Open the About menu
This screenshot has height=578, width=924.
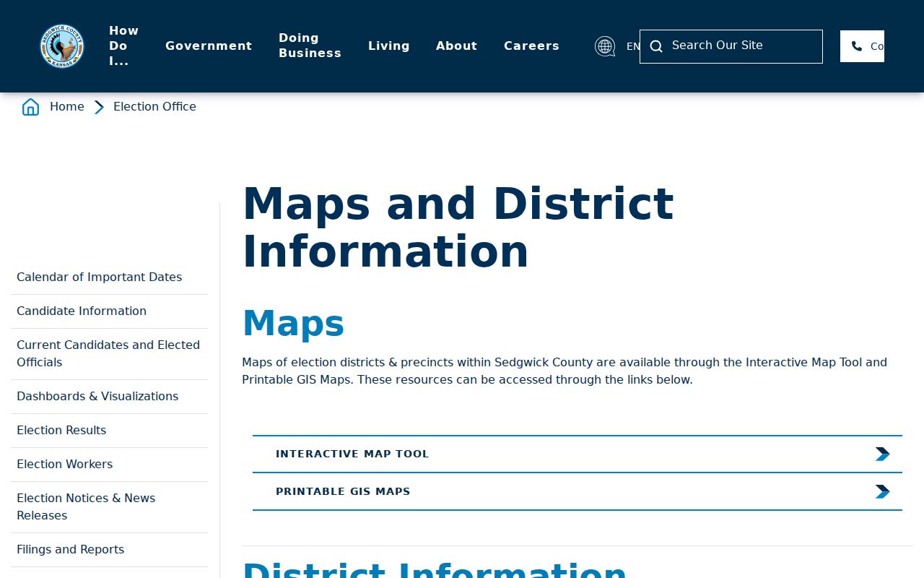456,46
